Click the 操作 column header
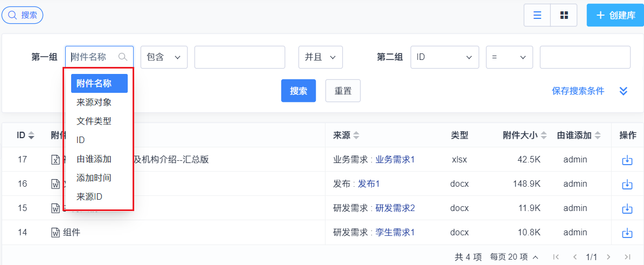Viewport: 644px width, 265px height. [628, 135]
